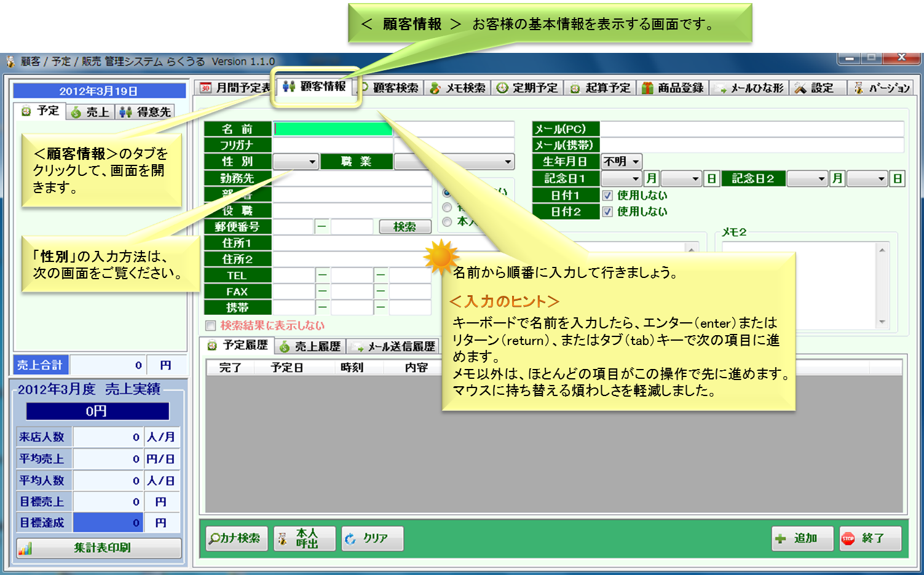Click the mail icon on メール送信履歴 tab
The width and height of the screenshot is (924, 575).
pyautogui.click(x=358, y=347)
